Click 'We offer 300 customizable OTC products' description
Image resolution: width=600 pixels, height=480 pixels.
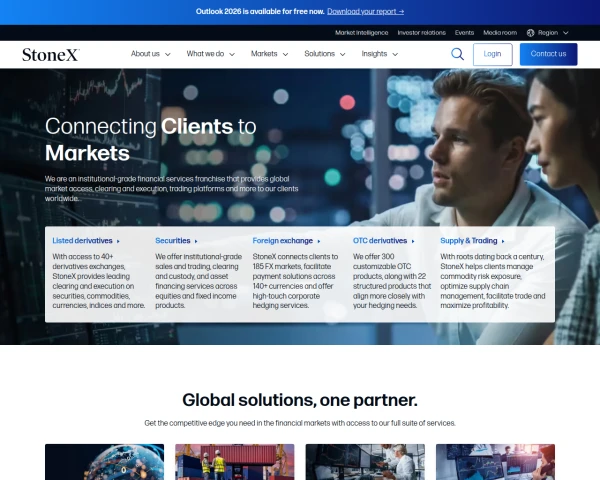point(392,281)
